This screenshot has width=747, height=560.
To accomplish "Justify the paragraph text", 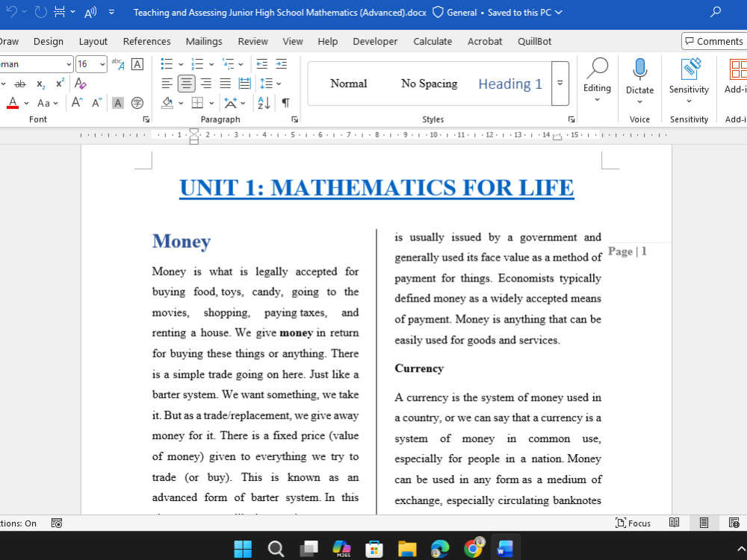I will pyautogui.click(x=226, y=84).
